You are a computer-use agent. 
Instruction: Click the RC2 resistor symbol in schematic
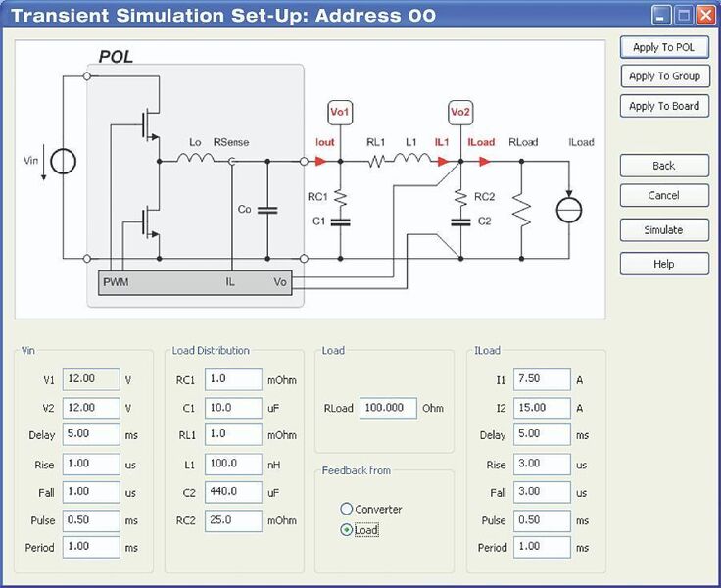pos(460,197)
